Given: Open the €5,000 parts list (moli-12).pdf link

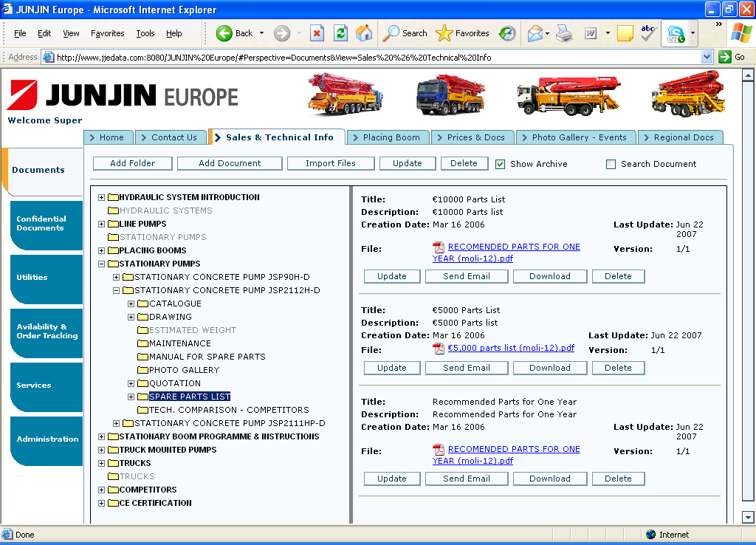Looking at the screenshot, I should [511, 348].
